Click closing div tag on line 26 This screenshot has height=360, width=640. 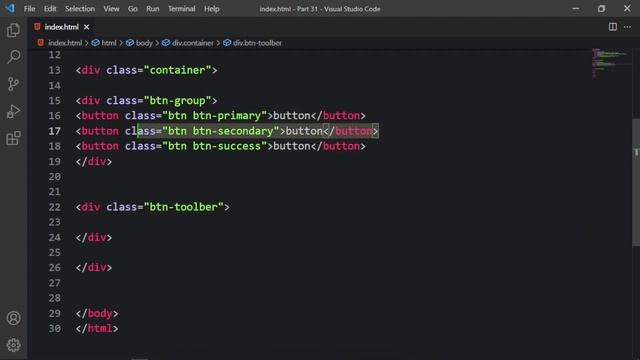[93, 268]
